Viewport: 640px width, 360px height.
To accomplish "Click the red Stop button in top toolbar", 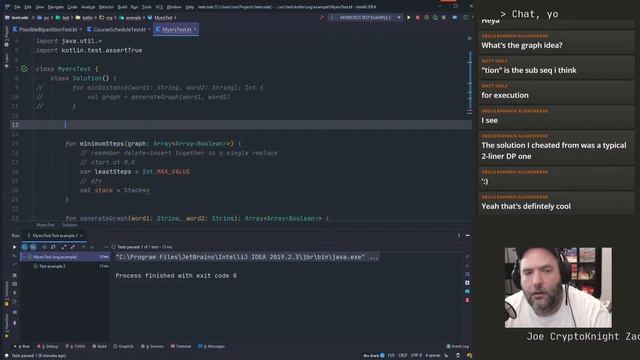I will pos(418,18).
